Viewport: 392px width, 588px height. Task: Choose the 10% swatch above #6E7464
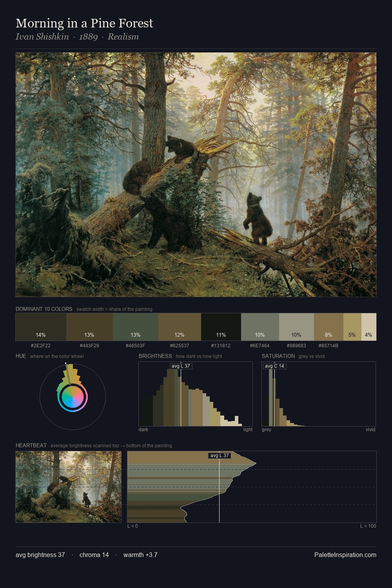click(x=260, y=327)
